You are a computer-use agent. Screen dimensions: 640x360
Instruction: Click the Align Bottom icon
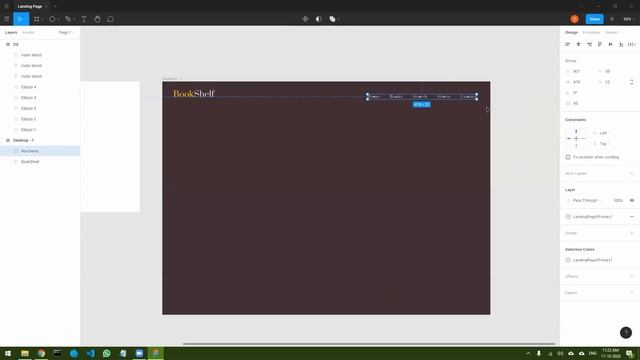point(621,44)
